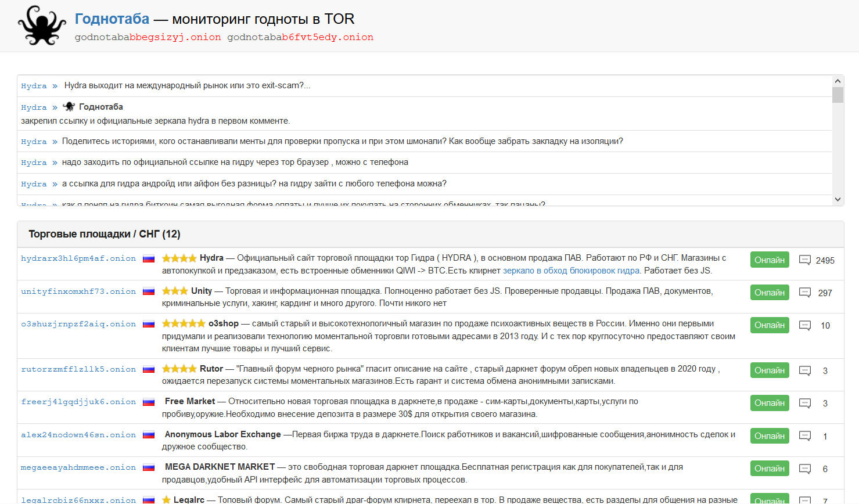Open the freerj4lgqdjjuk6.onion link
859x504 pixels.
[78, 402]
